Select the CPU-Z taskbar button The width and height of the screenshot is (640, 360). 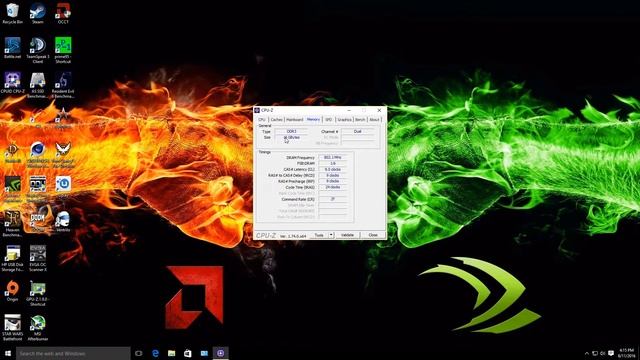(x=220, y=353)
